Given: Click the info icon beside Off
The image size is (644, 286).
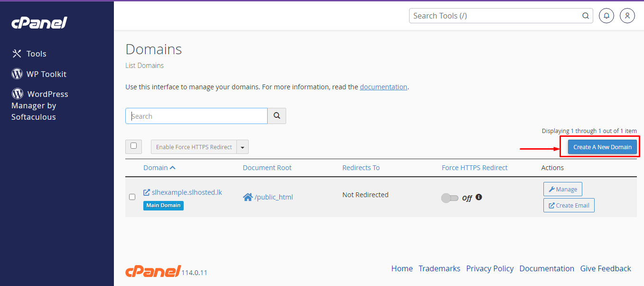Looking at the screenshot, I should pos(479,197).
